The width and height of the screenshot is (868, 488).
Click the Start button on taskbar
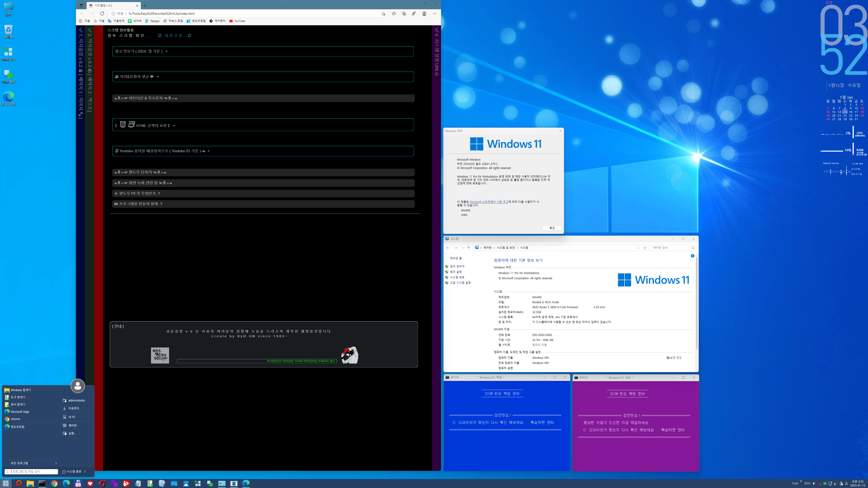coord(6,483)
